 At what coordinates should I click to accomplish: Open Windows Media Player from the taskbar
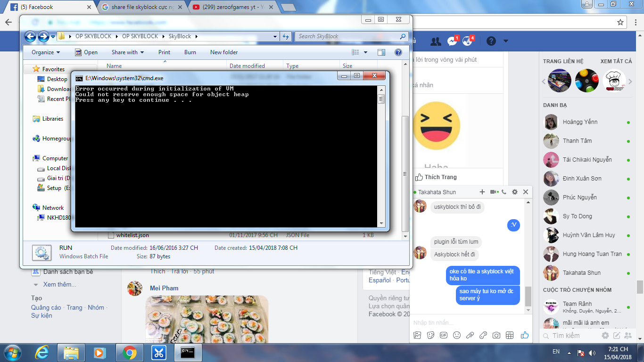100,352
